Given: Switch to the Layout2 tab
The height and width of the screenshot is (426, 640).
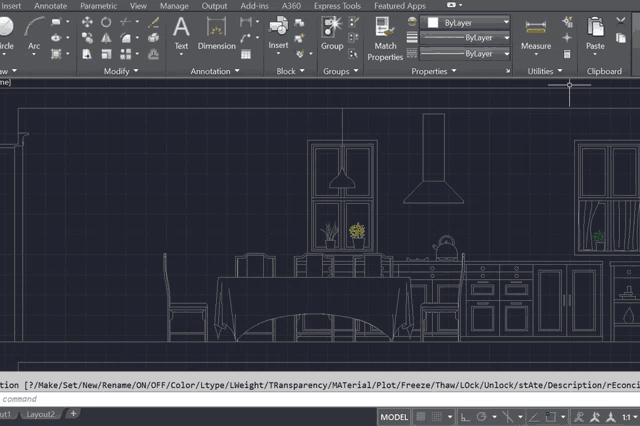Looking at the screenshot, I should pos(40,414).
